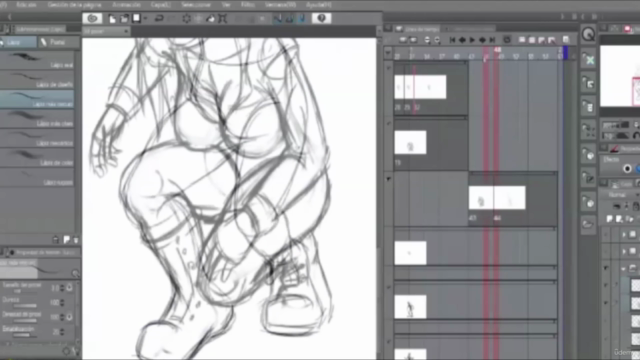
Task: Open save icon dropdown arrow
Action: click(x=145, y=18)
